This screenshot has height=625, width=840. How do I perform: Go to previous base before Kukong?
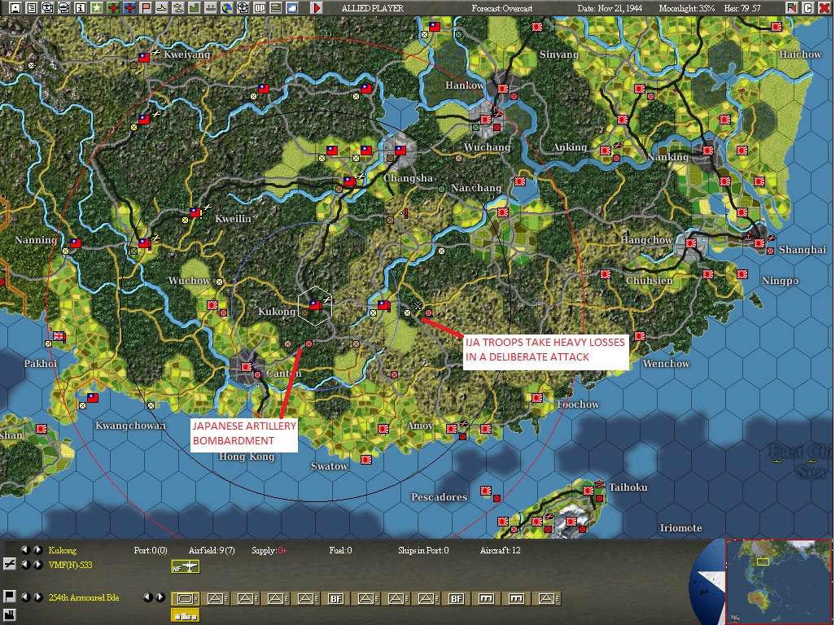24,549
